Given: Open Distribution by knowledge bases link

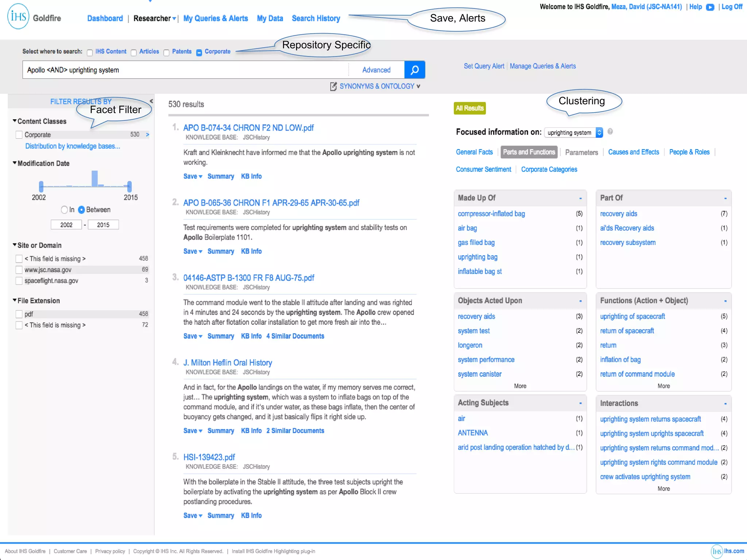Looking at the screenshot, I should click(x=73, y=146).
